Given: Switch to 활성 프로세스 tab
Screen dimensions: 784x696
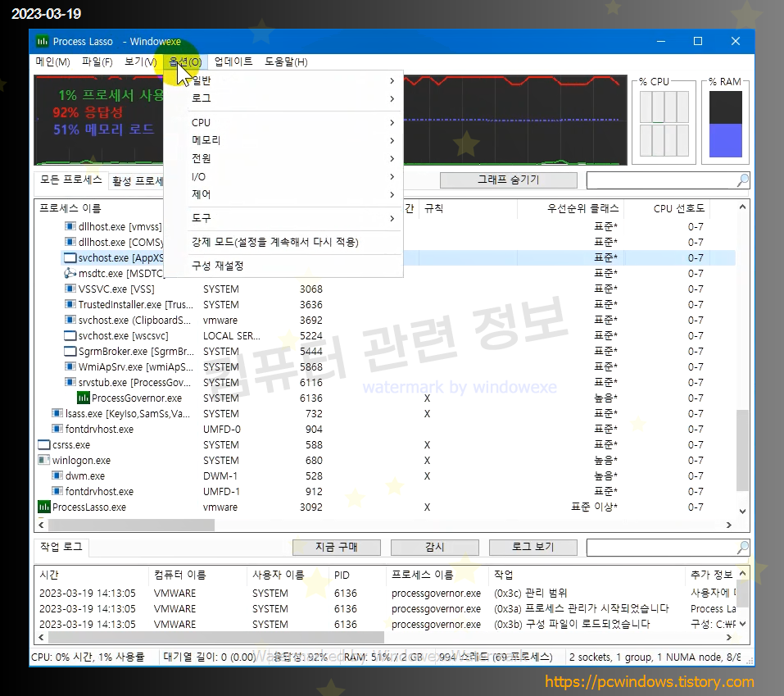Looking at the screenshot, I should click(137, 181).
